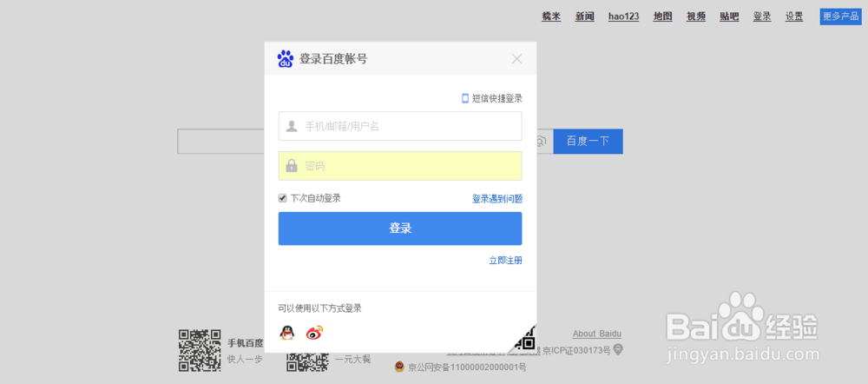
Task: Open hao123 in top navigation
Action: coord(623,17)
